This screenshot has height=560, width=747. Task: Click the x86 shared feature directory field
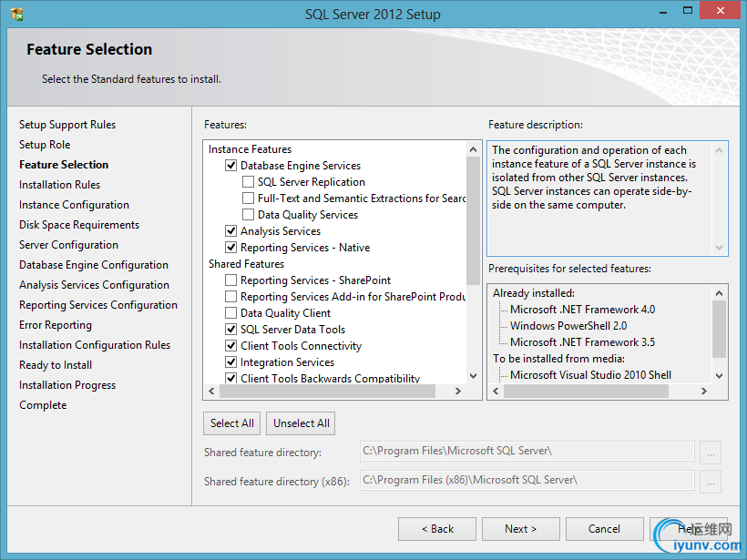point(527,480)
